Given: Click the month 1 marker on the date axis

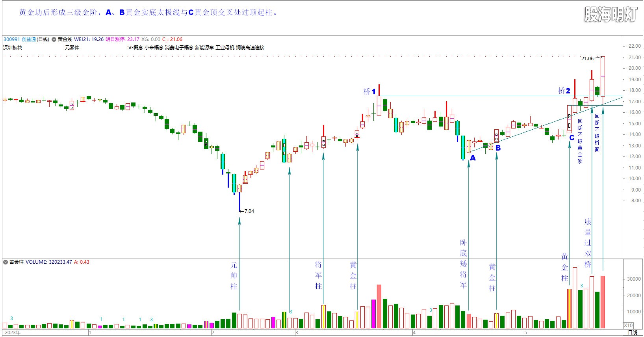Looking at the screenshot, I should click(90, 333).
